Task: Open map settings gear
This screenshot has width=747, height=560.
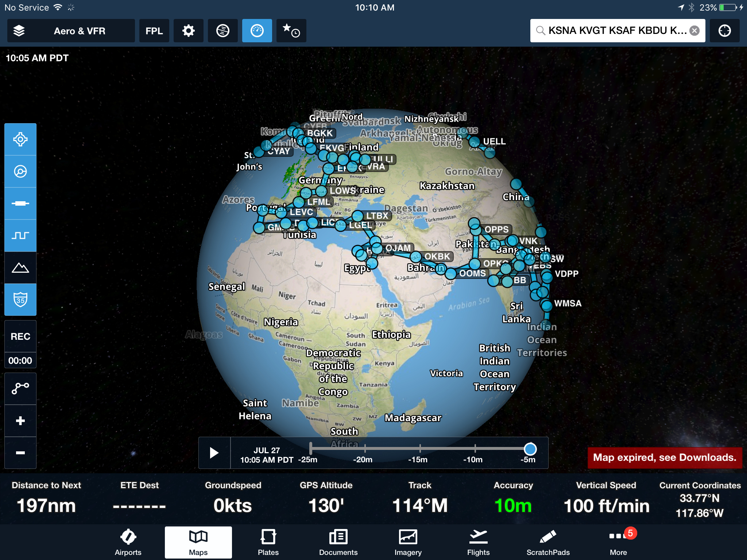Action: (x=188, y=31)
